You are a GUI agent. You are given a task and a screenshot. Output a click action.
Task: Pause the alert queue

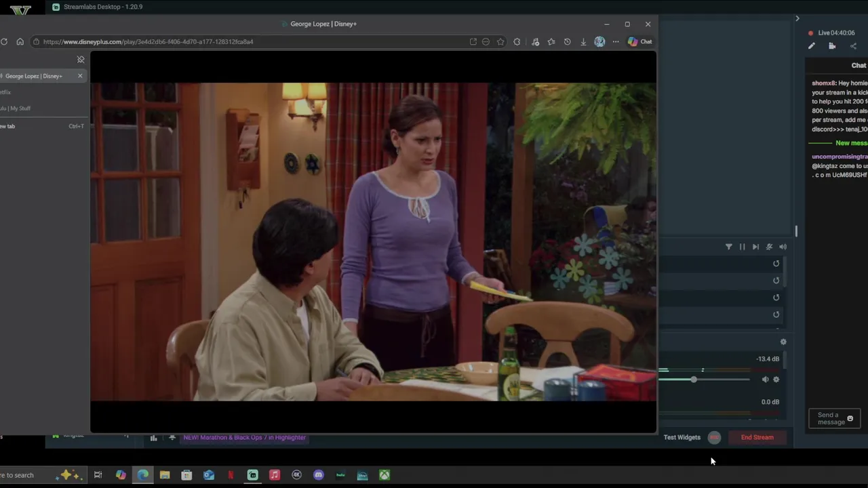click(742, 247)
